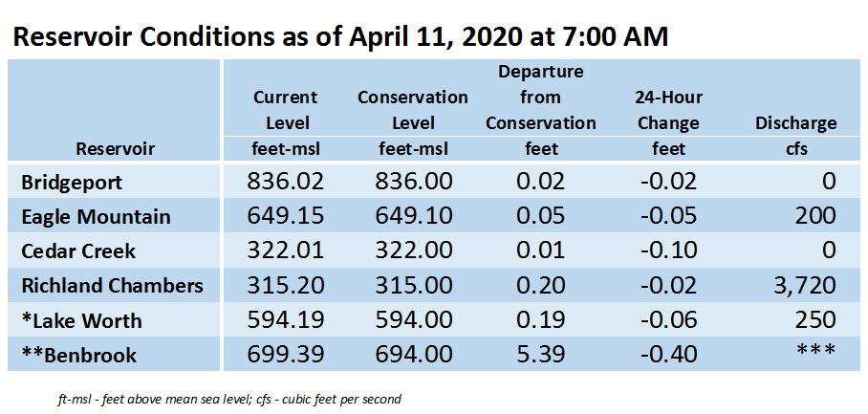The width and height of the screenshot is (868, 414).
Task: Click Eagle Mountain conservation level 649.10
Action: 414,216
